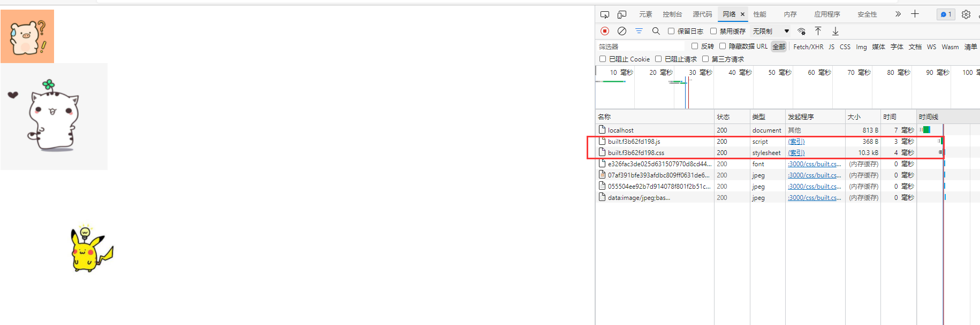Switch to 内存 tab
This screenshot has width=980, height=325.
pos(791,14)
